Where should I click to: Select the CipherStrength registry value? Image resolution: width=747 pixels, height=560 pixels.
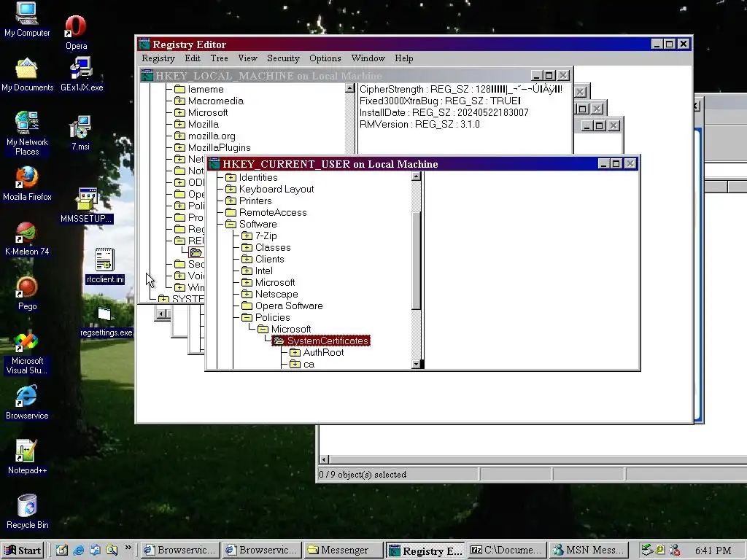[461, 90]
